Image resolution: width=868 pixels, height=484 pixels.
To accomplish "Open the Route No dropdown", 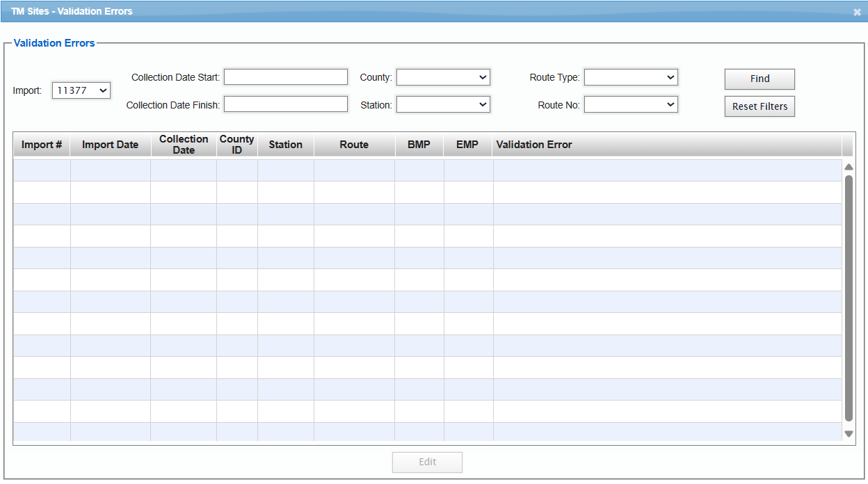I will point(630,104).
